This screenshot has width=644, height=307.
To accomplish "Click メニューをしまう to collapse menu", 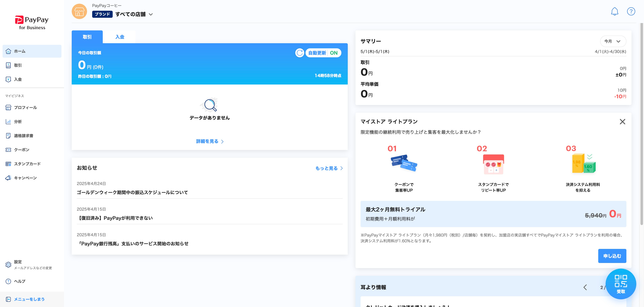I will pyautogui.click(x=32, y=299).
